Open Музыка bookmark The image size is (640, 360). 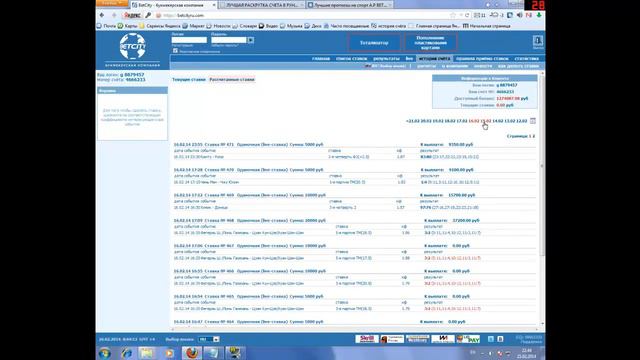point(291,26)
